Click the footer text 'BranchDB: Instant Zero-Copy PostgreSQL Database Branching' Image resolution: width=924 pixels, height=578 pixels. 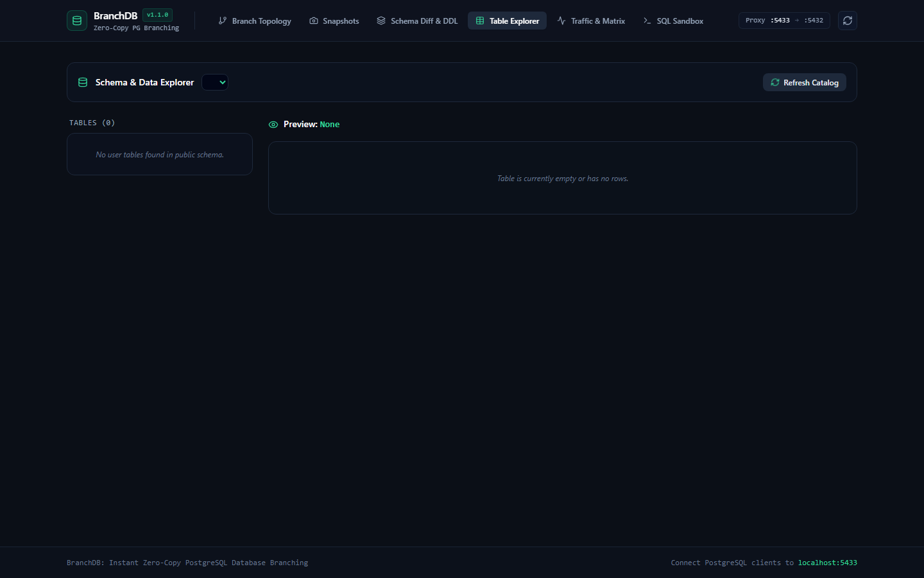tap(187, 563)
